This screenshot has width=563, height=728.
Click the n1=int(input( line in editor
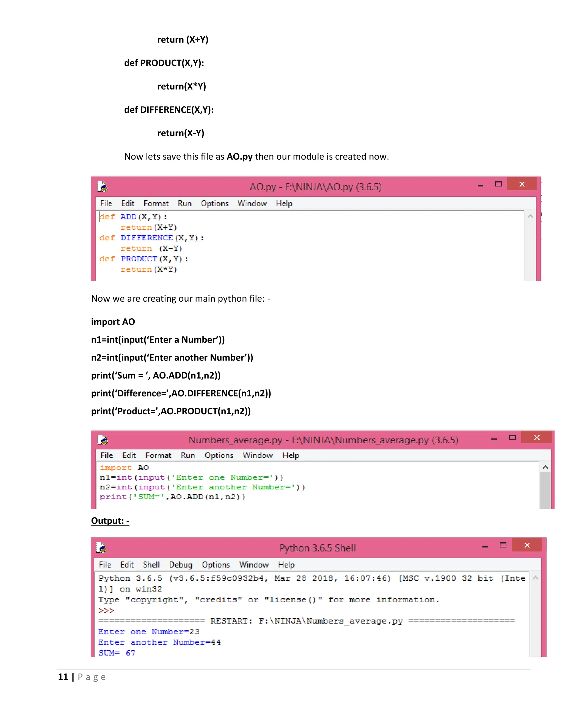pos(191,477)
